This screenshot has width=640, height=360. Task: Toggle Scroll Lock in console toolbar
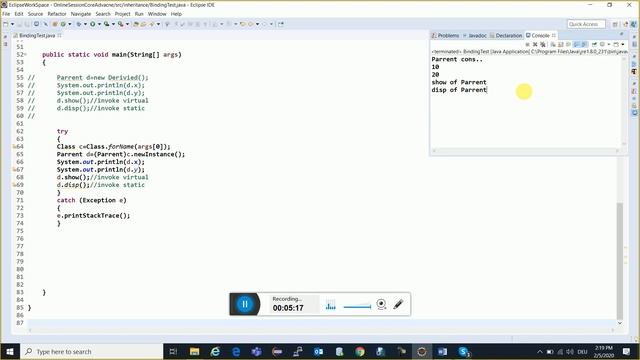pos(560,44)
